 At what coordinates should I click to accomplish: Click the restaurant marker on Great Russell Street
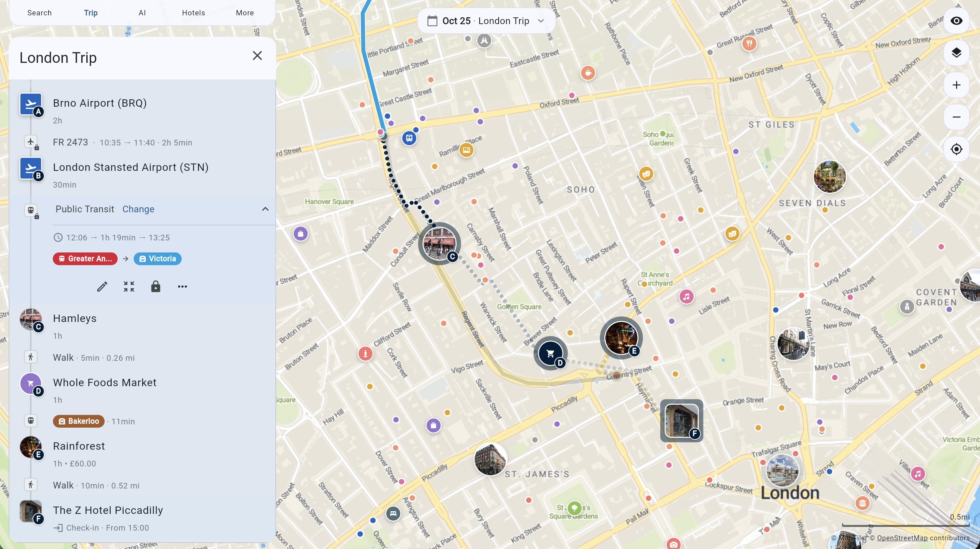[749, 43]
